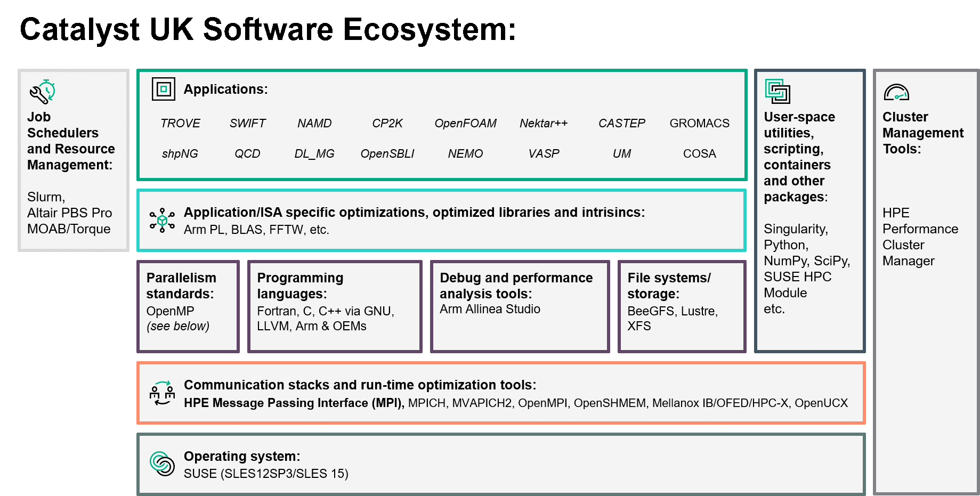Click the Parallelism standards heading

181,286
